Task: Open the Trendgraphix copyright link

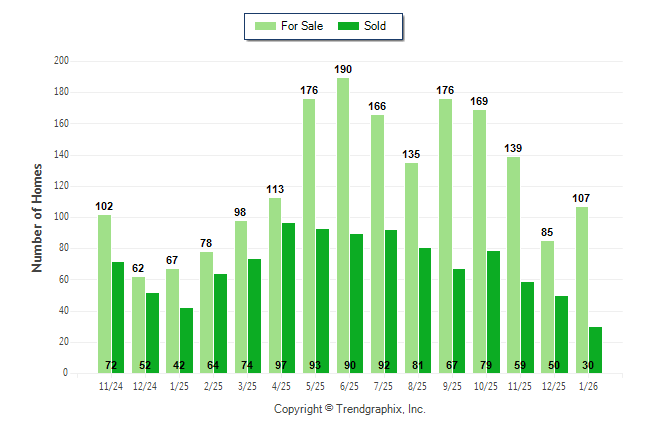Action: (x=350, y=409)
